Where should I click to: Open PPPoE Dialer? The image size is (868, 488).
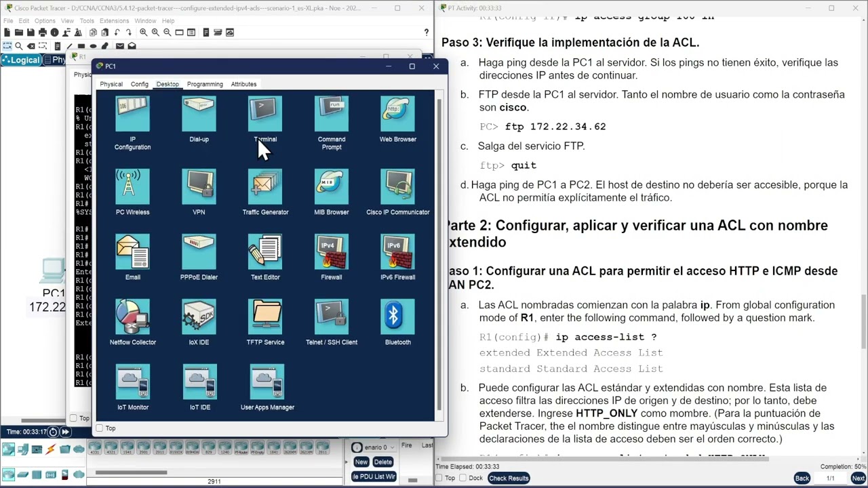point(199,258)
